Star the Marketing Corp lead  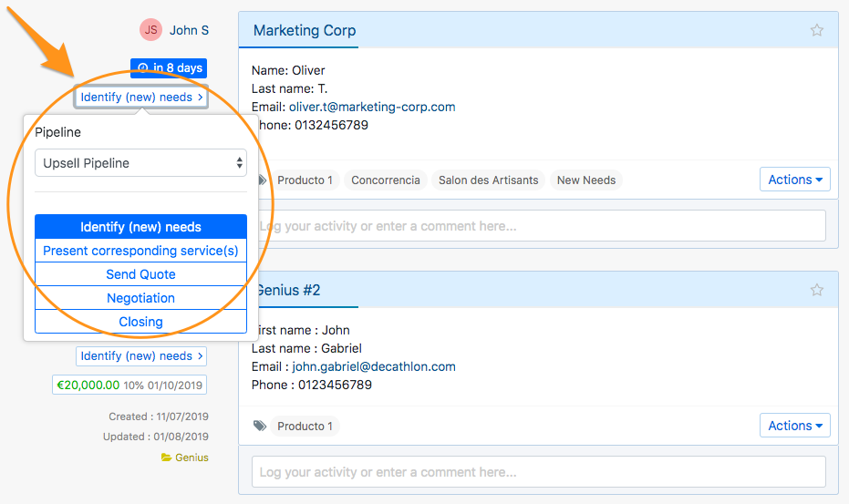(x=816, y=31)
